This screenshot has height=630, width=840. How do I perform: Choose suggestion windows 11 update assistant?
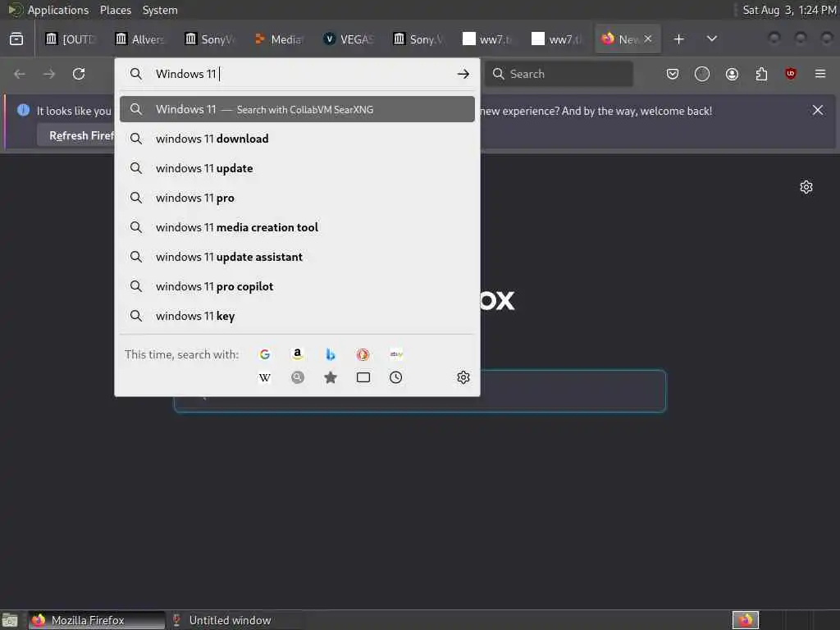click(297, 257)
